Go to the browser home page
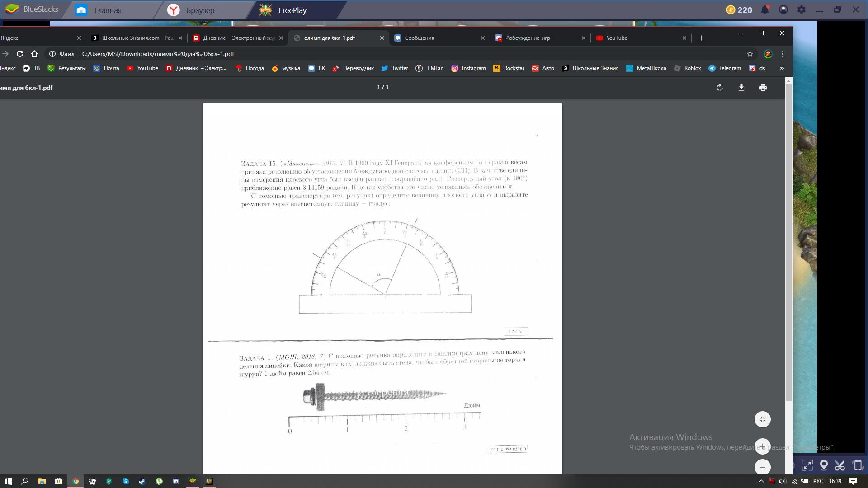 34,54
